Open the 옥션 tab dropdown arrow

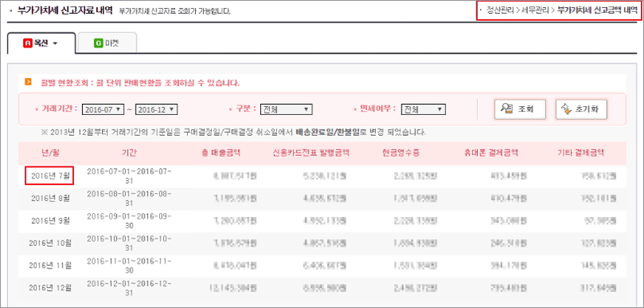[55, 43]
